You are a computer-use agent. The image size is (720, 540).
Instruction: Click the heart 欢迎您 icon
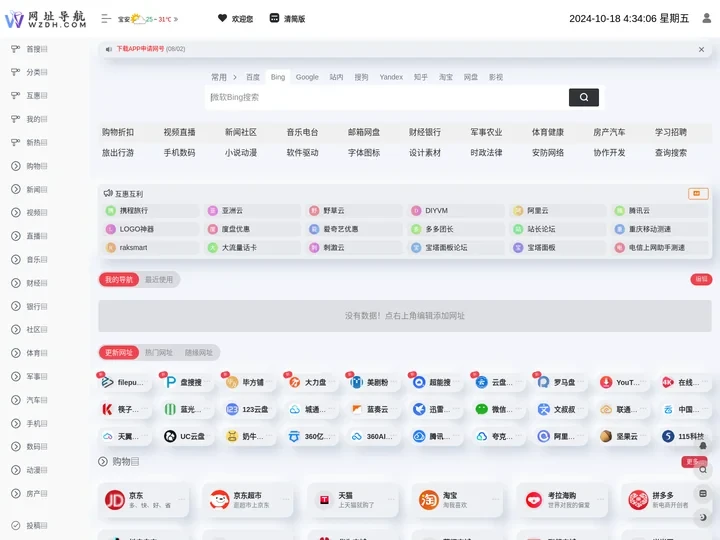tap(235, 18)
